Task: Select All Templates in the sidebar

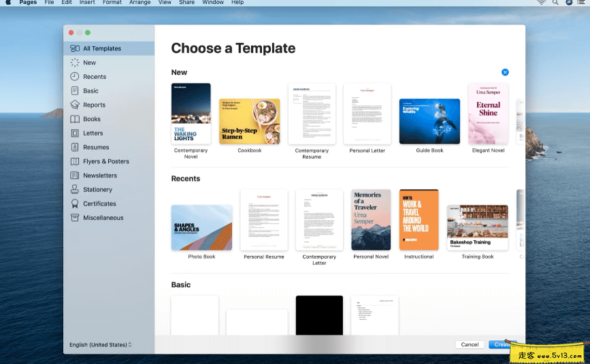Action: click(x=102, y=48)
